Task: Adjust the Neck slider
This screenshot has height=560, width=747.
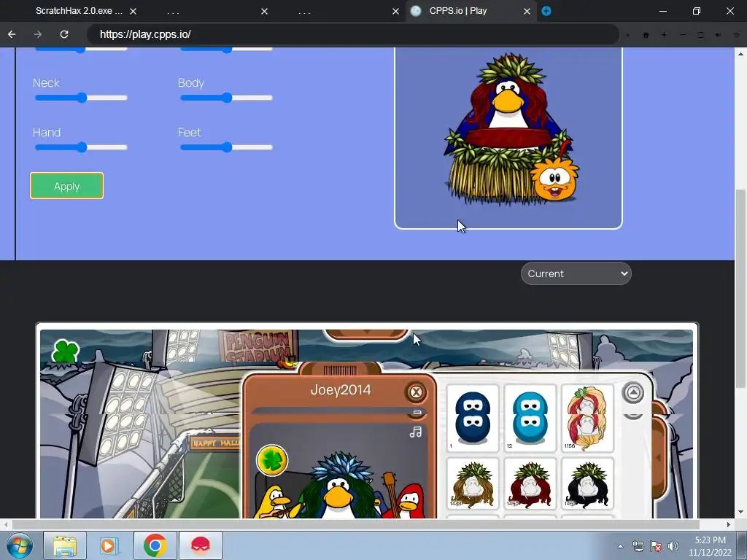Action: (82, 98)
